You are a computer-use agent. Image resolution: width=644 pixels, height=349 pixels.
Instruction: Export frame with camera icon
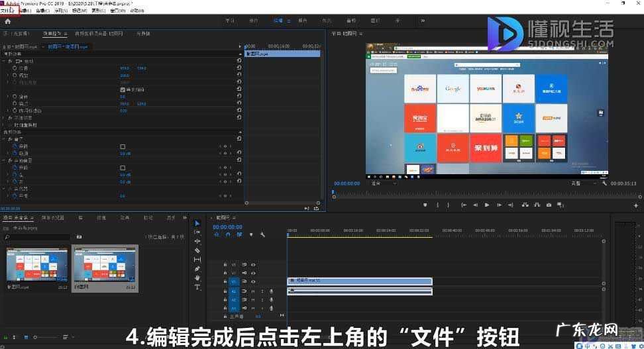pyautogui.click(x=549, y=205)
